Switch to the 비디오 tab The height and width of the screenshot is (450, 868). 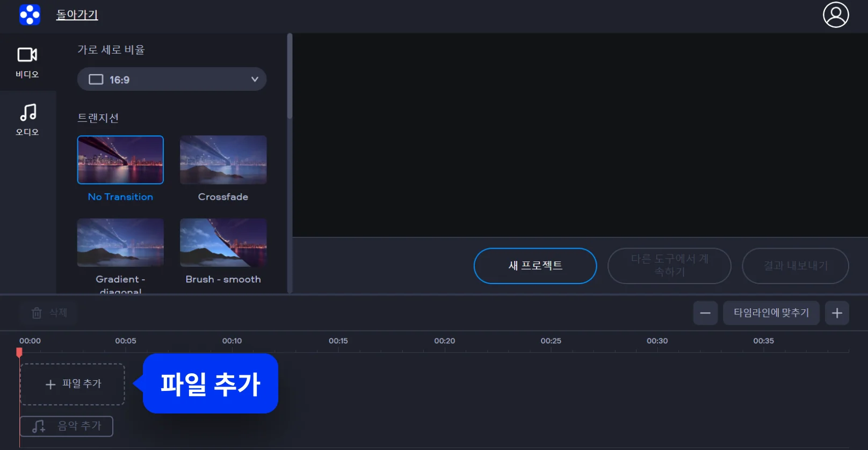(27, 62)
